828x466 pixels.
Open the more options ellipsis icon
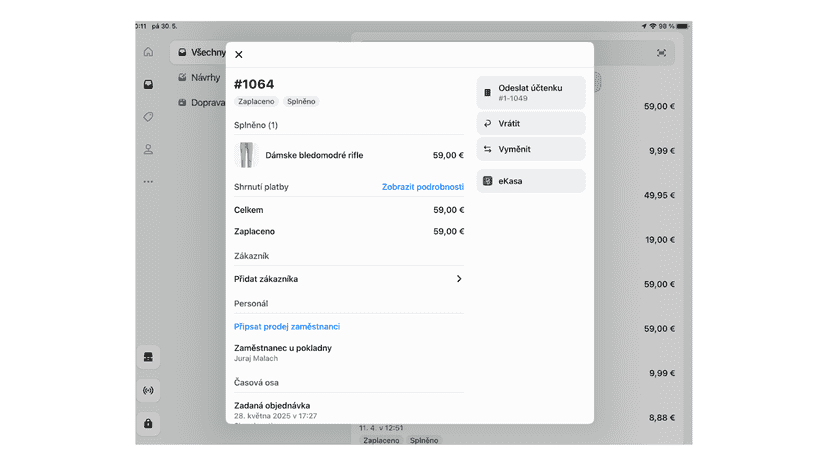(148, 182)
